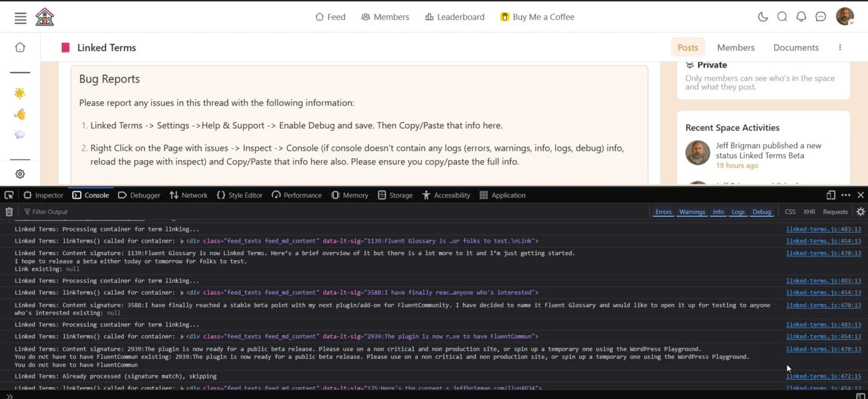Open linked-terms.js:472:15 source link
868x399 pixels.
823,376
